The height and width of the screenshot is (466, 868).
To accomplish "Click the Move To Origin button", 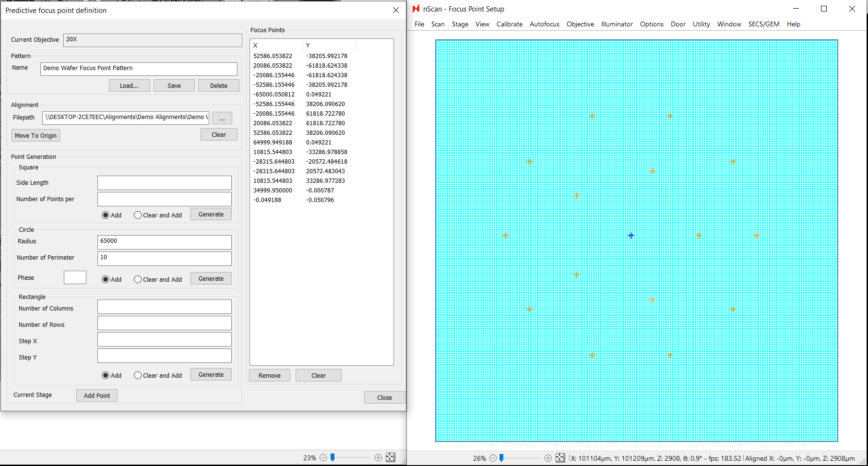I will point(36,136).
